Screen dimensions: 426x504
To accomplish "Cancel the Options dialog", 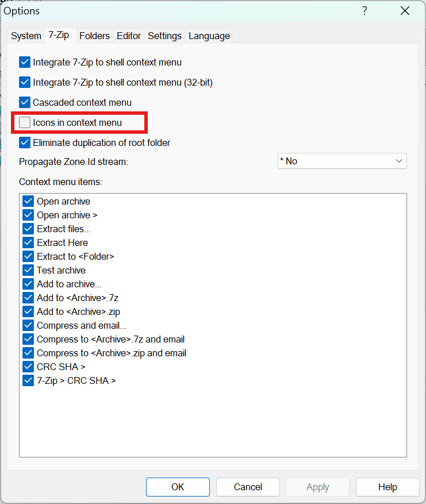I will pos(248,487).
